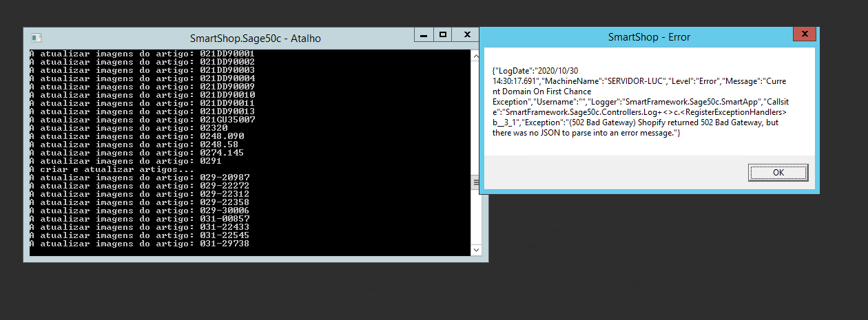Click console line for artigo 021DD90011
The height and width of the screenshot is (320, 868).
143,103
